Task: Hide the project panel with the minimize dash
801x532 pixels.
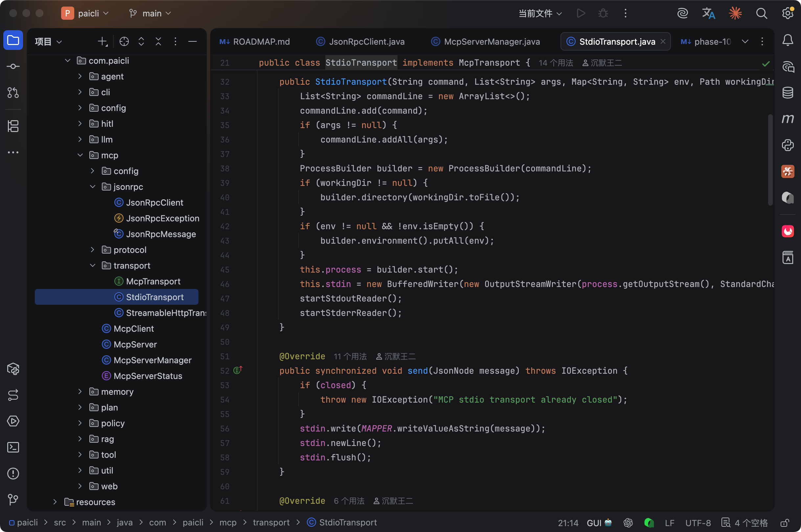Action: point(193,41)
